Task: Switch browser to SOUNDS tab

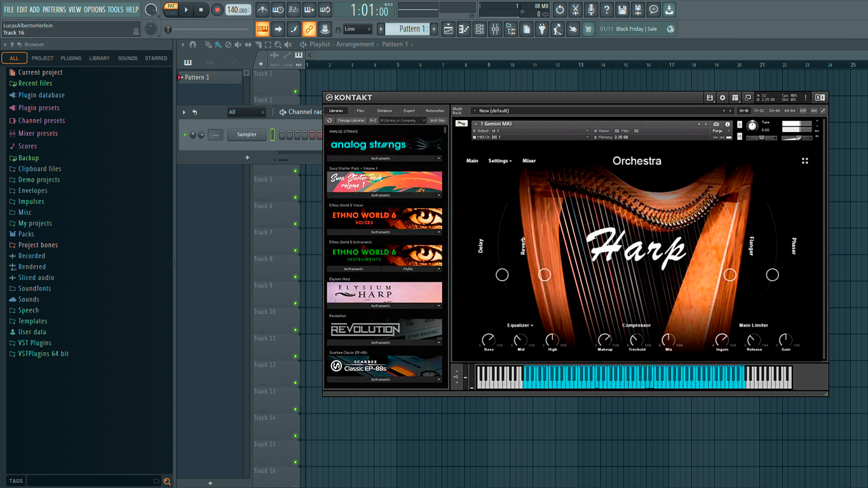Action: click(x=128, y=58)
